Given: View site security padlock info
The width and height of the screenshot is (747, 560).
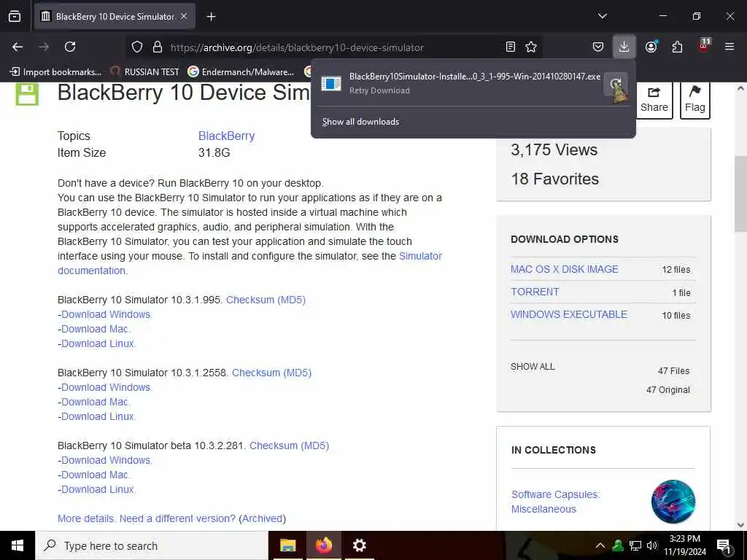Looking at the screenshot, I should tap(158, 47).
